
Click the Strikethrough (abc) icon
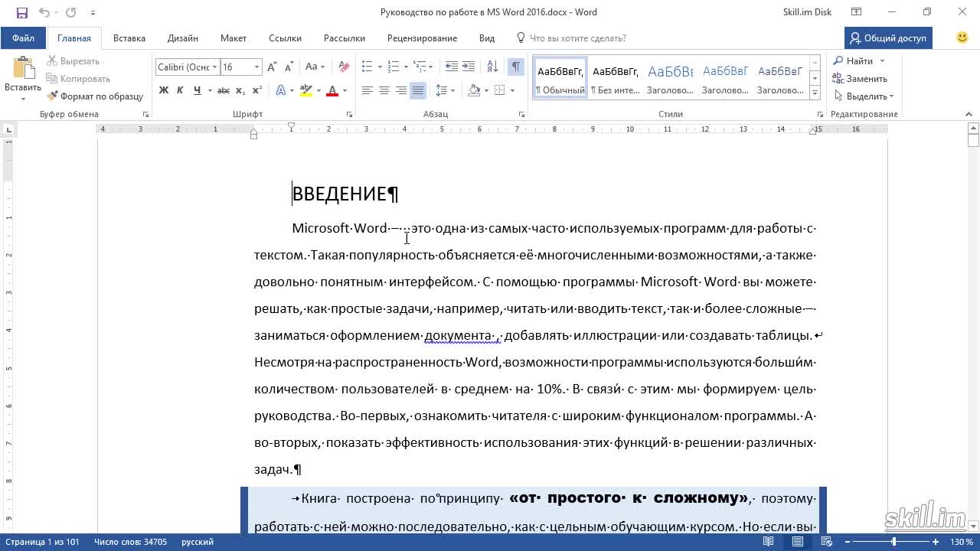point(224,90)
